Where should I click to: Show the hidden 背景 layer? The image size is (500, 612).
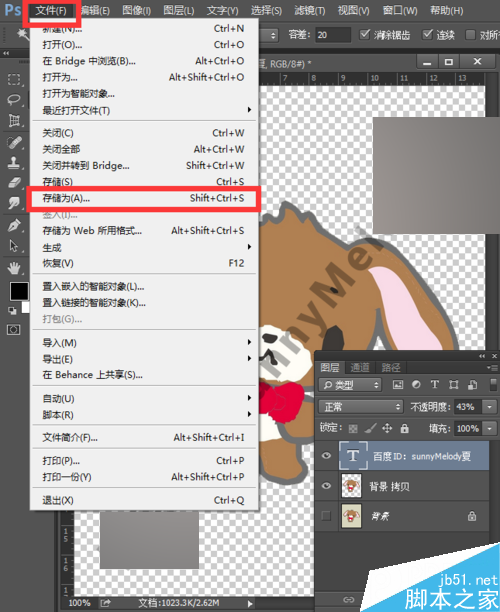pos(326,516)
